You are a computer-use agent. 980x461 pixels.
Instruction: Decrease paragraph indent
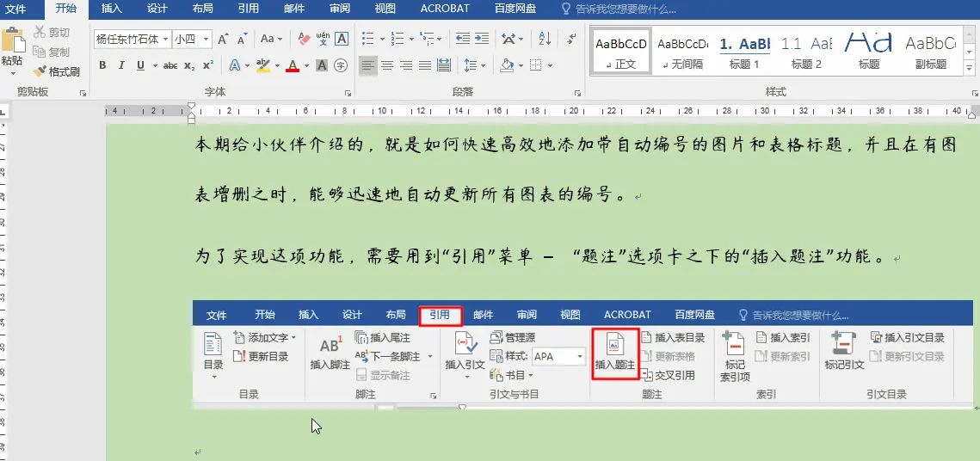click(463, 40)
